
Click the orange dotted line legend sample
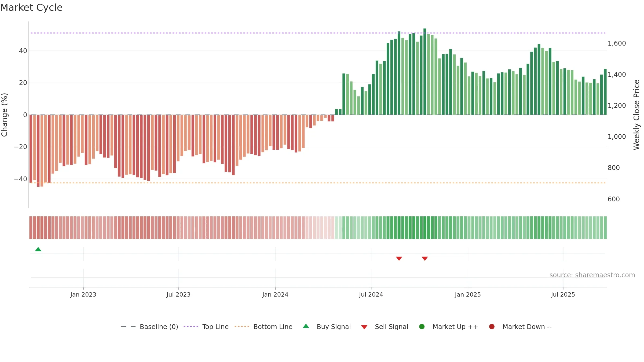[x=242, y=327]
